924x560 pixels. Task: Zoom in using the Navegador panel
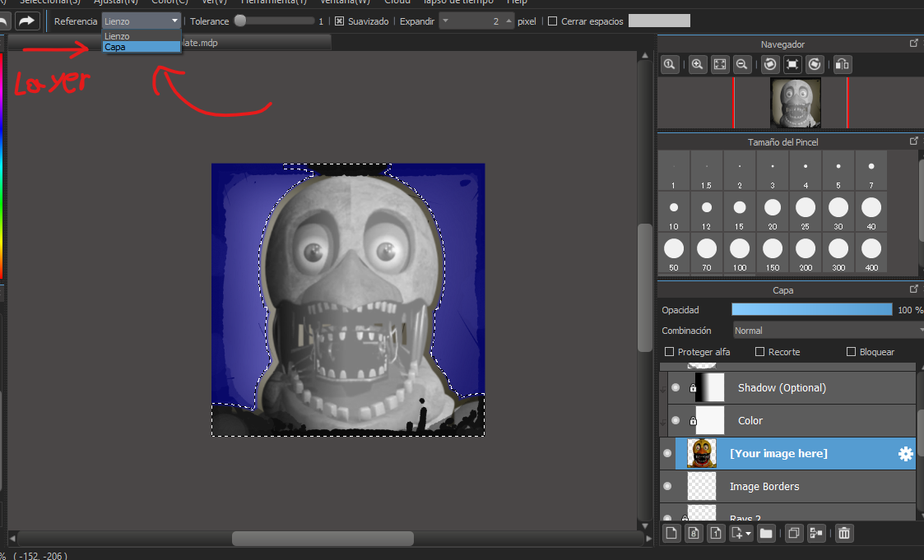click(x=697, y=64)
